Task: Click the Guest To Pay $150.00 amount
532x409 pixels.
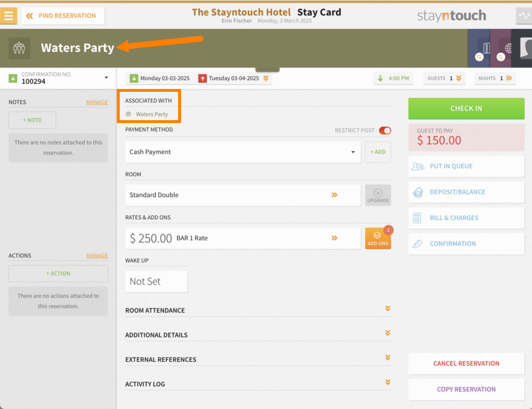Action: 439,140
